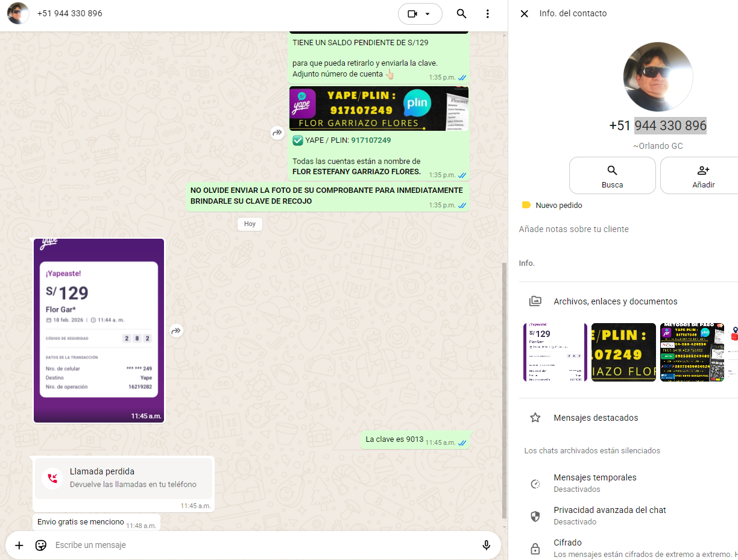Click the plus attach icon

pos(19,545)
